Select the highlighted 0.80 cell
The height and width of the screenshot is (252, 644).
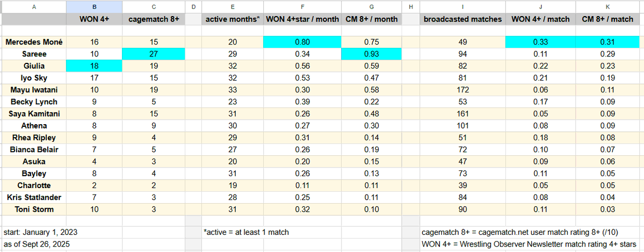(x=303, y=42)
